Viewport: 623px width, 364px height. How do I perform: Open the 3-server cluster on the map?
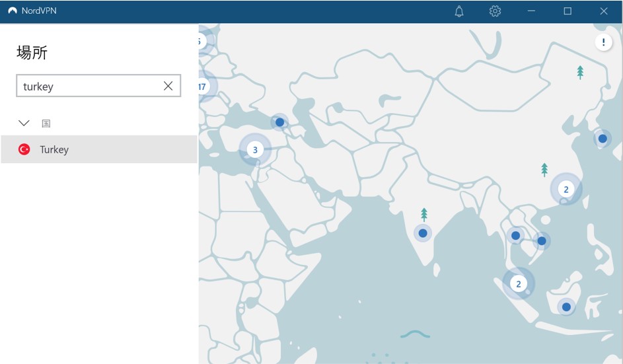point(255,150)
